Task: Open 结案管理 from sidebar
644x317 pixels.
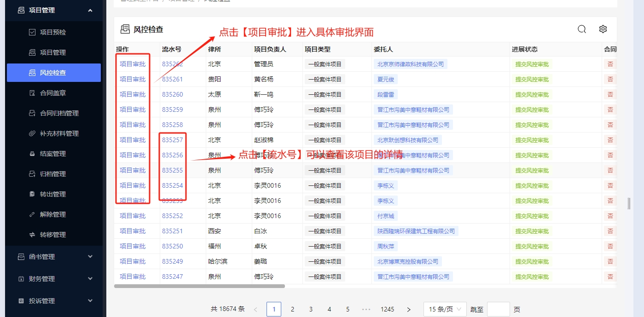Action: pos(53,154)
